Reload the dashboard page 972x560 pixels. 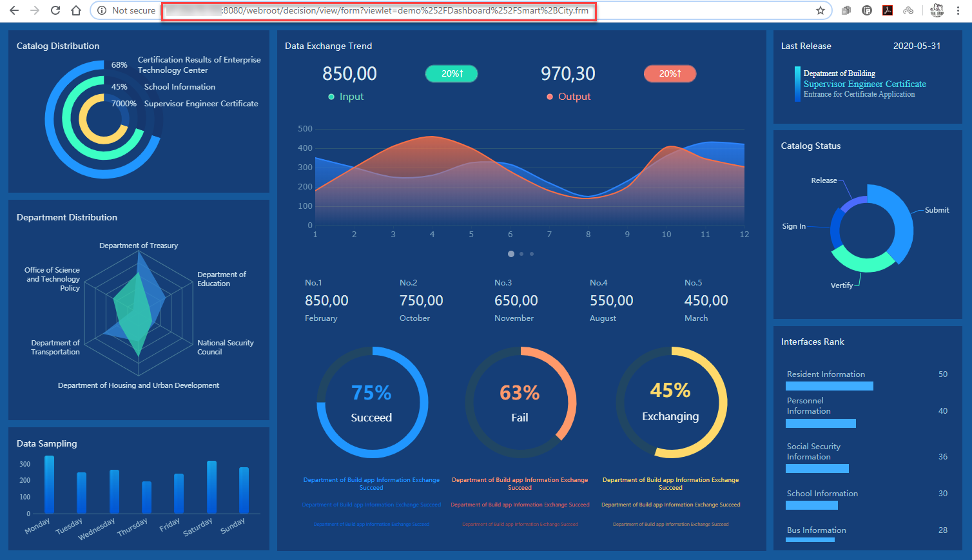coord(55,10)
